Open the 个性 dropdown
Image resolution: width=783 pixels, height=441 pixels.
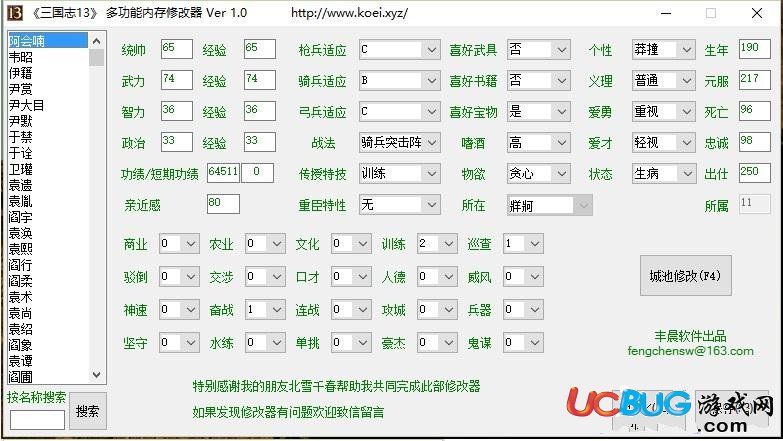tap(664, 49)
